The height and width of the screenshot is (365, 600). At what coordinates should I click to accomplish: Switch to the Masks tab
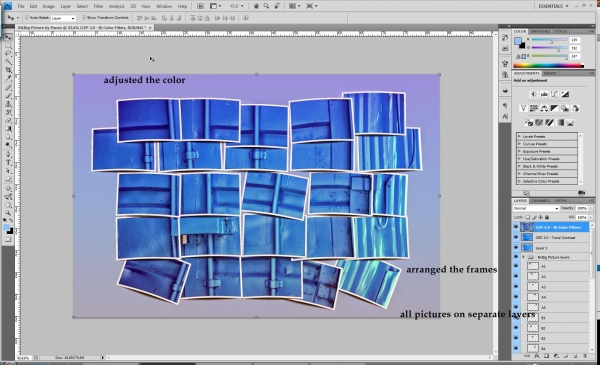coord(550,73)
